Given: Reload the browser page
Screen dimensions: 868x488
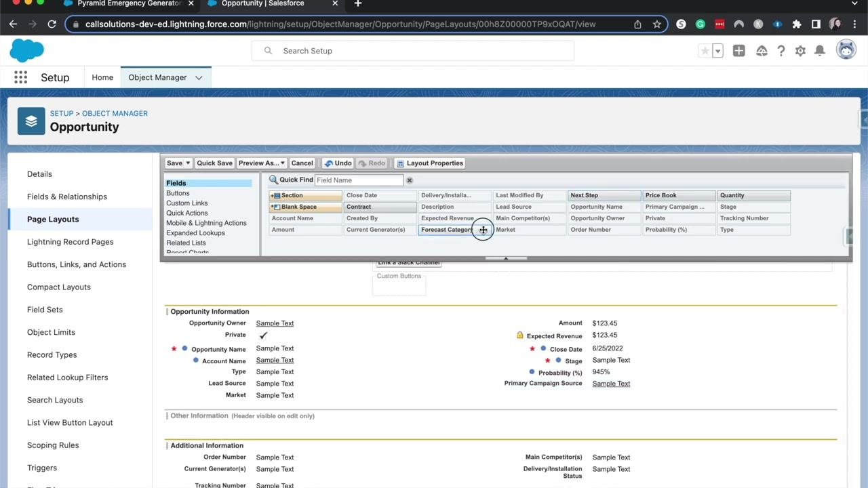Looking at the screenshot, I should (52, 24).
